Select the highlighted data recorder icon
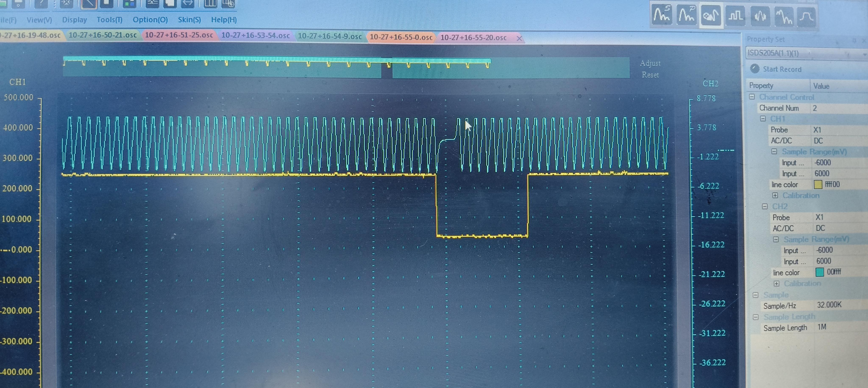The height and width of the screenshot is (388, 868). pyautogui.click(x=711, y=15)
